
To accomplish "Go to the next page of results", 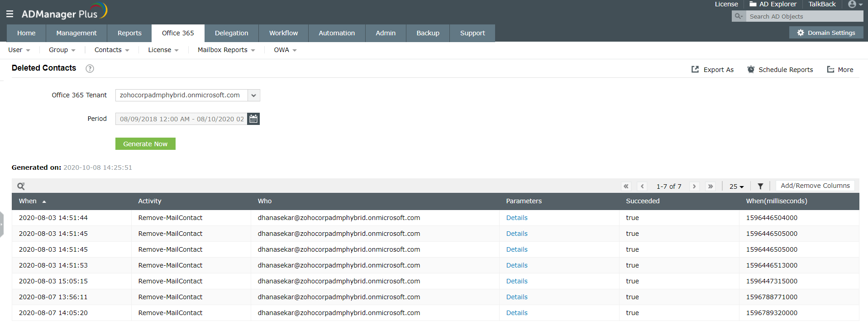I will tap(694, 186).
